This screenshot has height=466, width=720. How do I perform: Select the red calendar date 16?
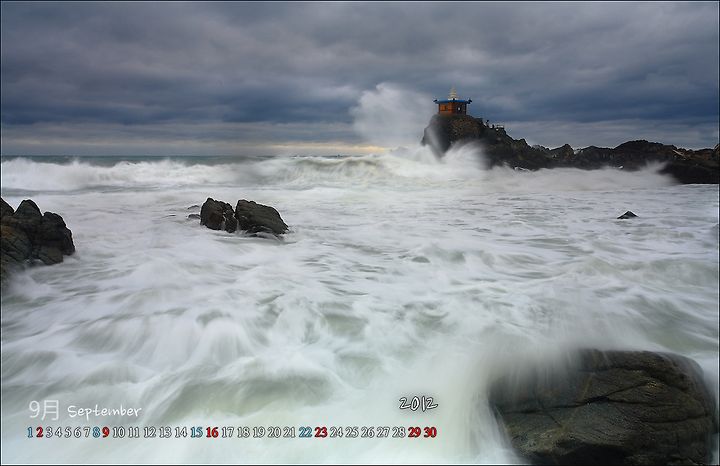pyautogui.click(x=212, y=432)
